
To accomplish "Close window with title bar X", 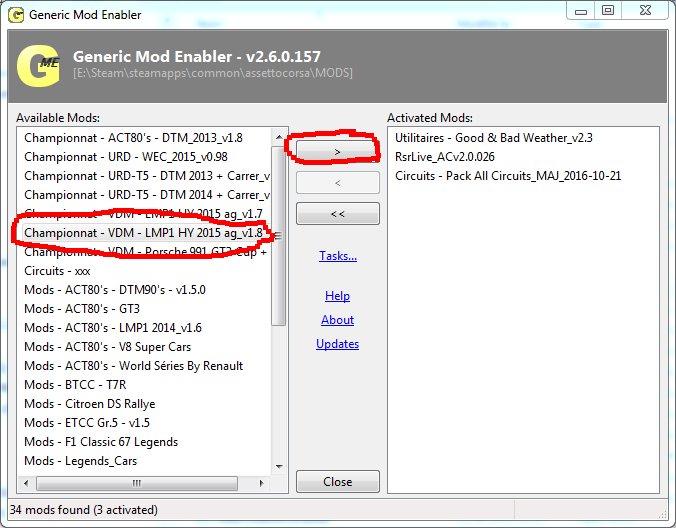I will pos(645,11).
